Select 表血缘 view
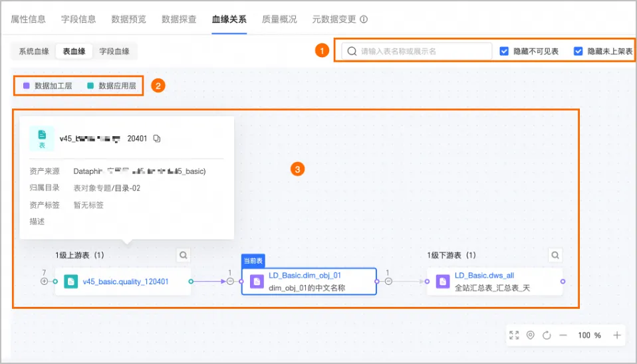This screenshot has height=364, width=637. pyautogui.click(x=74, y=51)
